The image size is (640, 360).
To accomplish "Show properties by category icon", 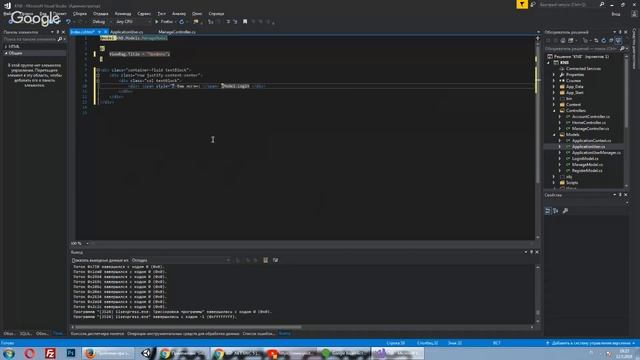I will 548,211.
